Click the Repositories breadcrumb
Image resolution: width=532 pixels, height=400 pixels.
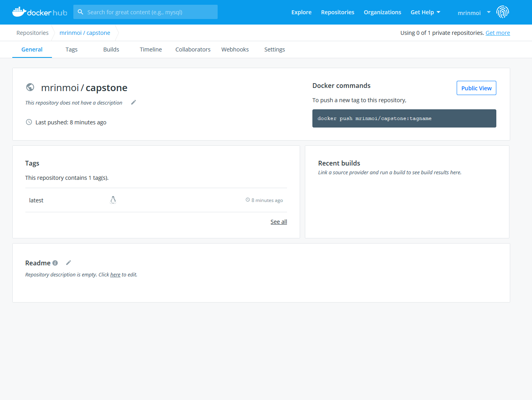click(33, 33)
